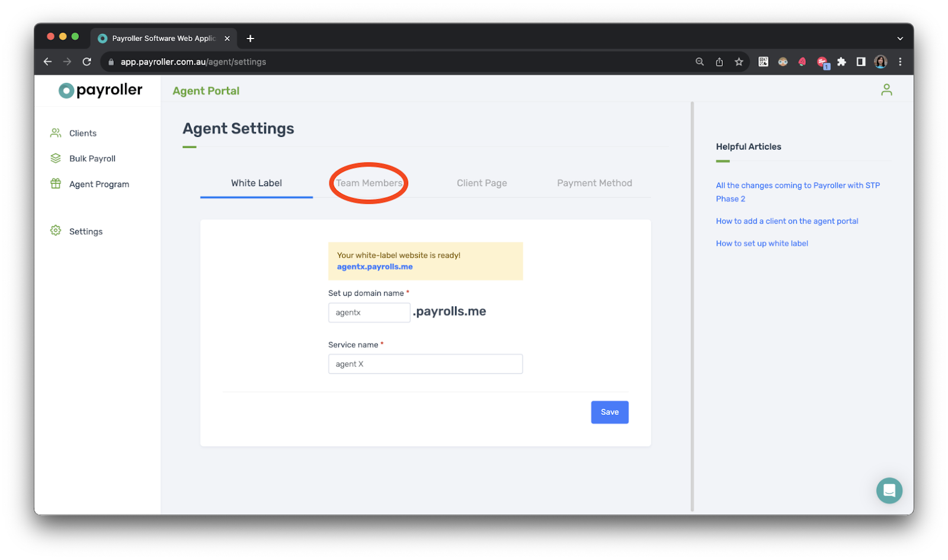
Task: Expand the tab search chevron in title bar
Action: [900, 39]
